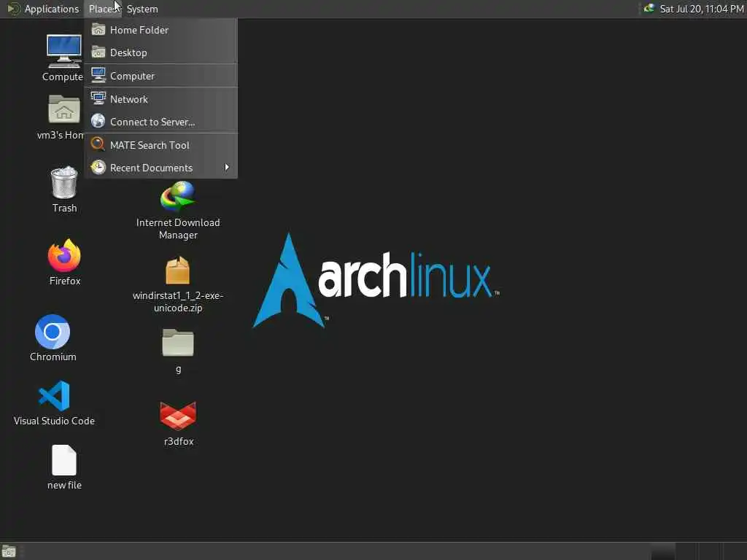Image resolution: width=747 pixels, height=560 pixels.
Task: Click the show desktop icon in bottom panel
Action: pyautogui.click(x=9, y=551)
